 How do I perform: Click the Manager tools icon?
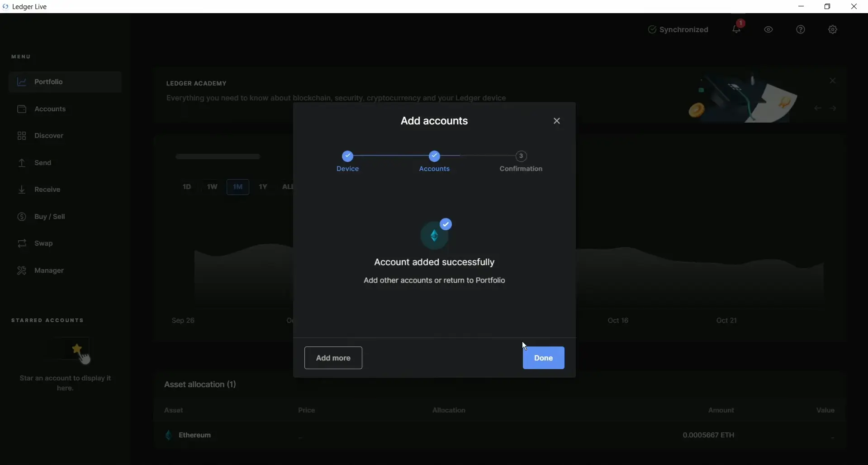tap(22, 270)
